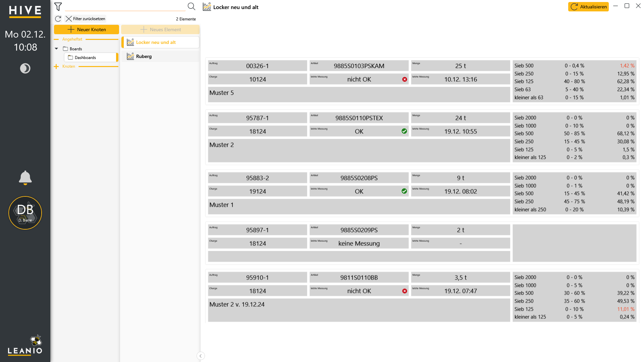Collapse the Boards tree node

tap(56, 49)
